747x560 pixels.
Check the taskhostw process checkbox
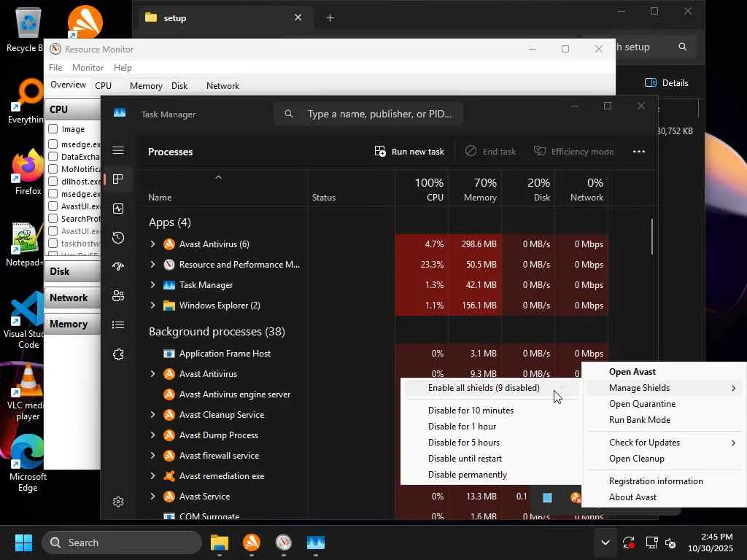(x=53, y=244)
